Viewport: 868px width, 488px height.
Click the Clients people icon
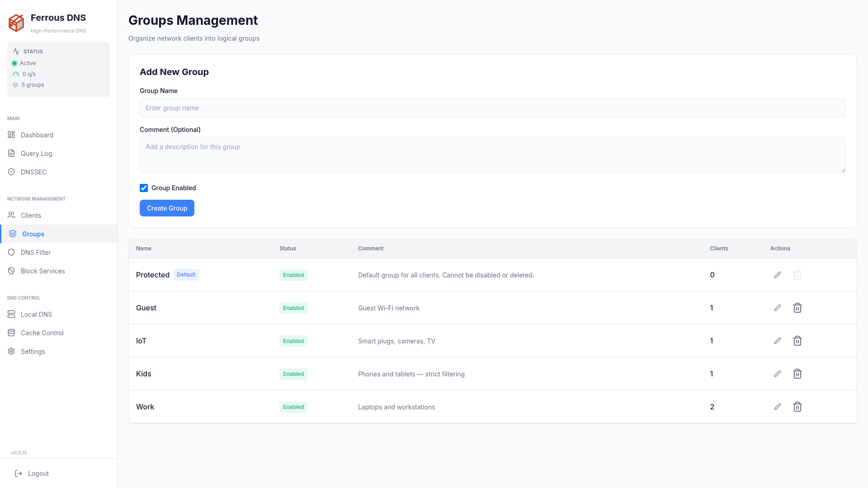pos(11,215)
